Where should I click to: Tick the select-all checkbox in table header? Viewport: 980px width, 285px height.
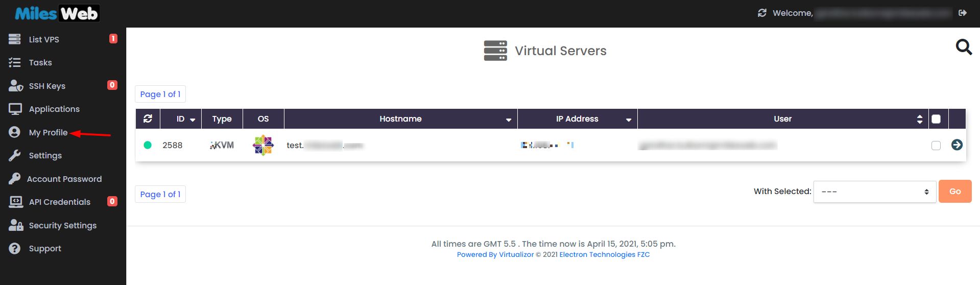tap(936, 119)
